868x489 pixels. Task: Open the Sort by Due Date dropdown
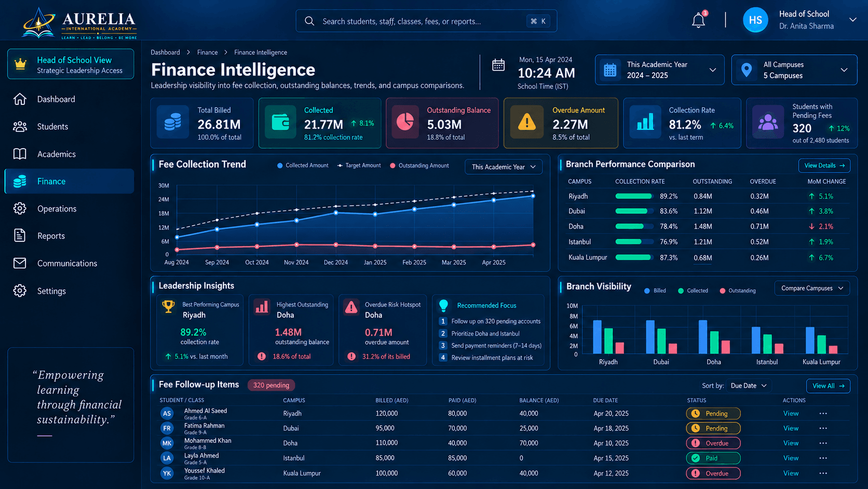(x=749, y=386)
